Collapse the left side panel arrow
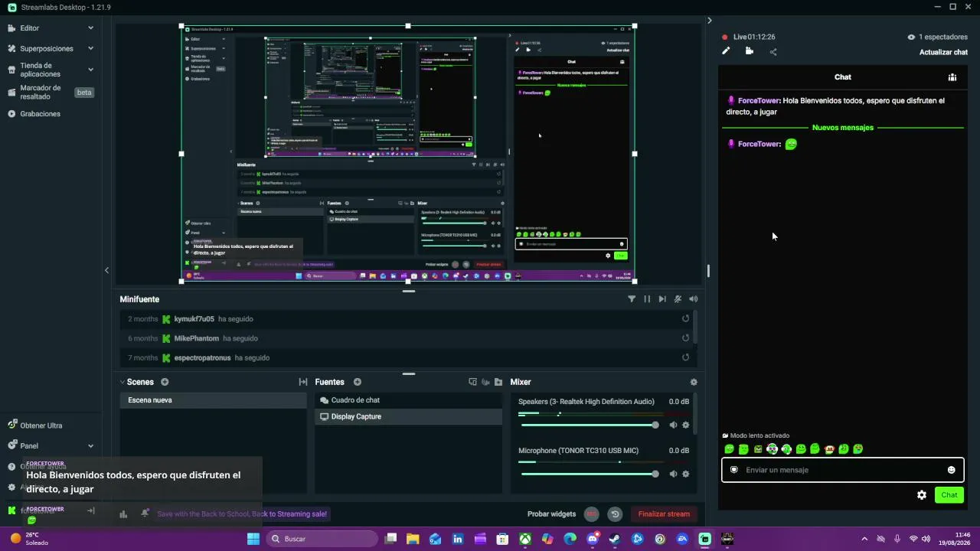Screen dimensions: 980x551 pyautogui.click(x=106, y=270)
